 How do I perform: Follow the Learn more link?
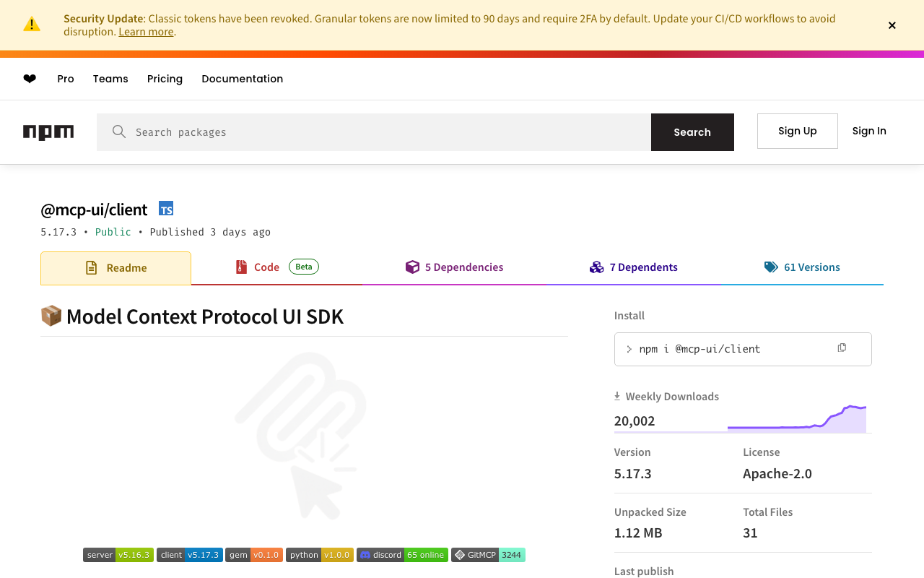click(x=146, y=32)
